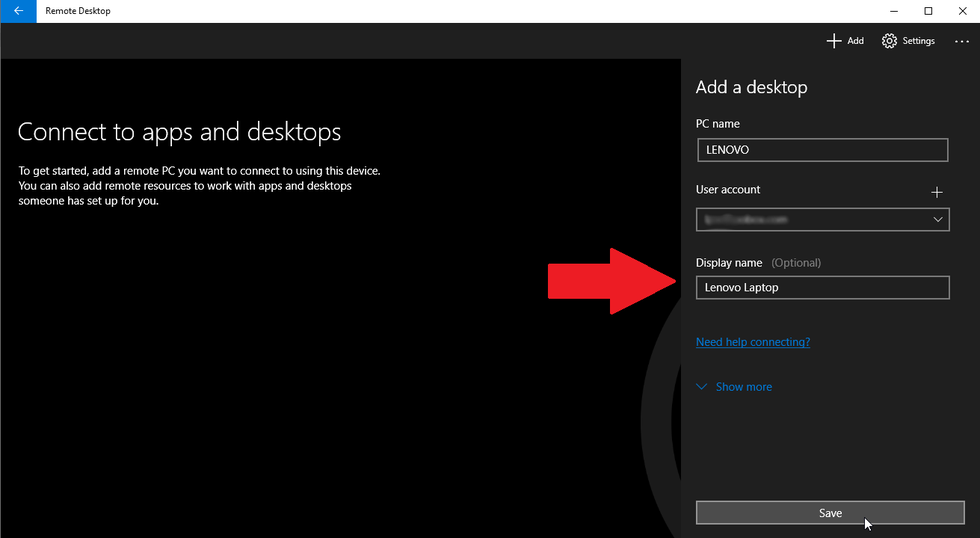Click into the PC name field
The image size is (980, 538).
point(822,150)
